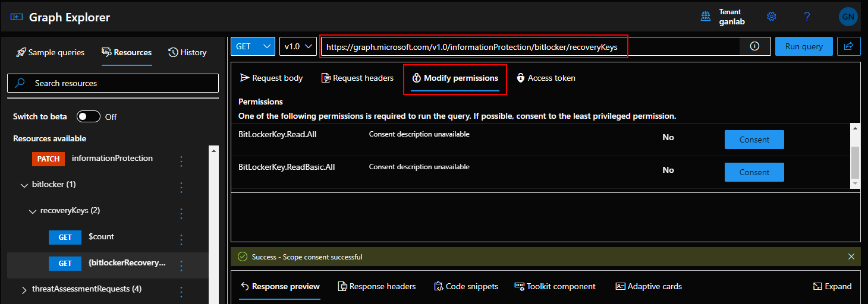Open the v1.0 version dropdown
Image resolution: width=868 pixels, height=304 pixels.
tap(298, 46)
